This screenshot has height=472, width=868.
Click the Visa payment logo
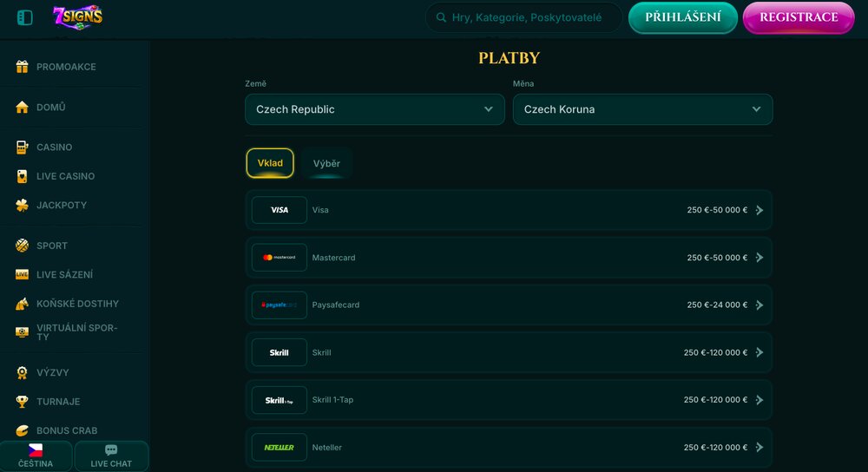point(279,210)
